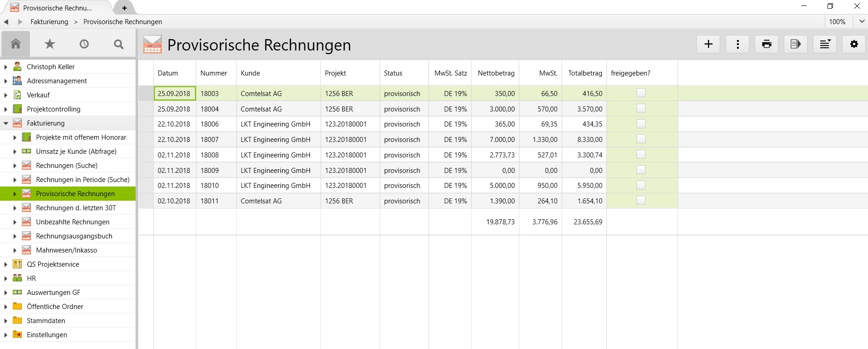Click the forward navigation arrow
The height and width of the screenshot is (349, 868).
coord(20,22)
